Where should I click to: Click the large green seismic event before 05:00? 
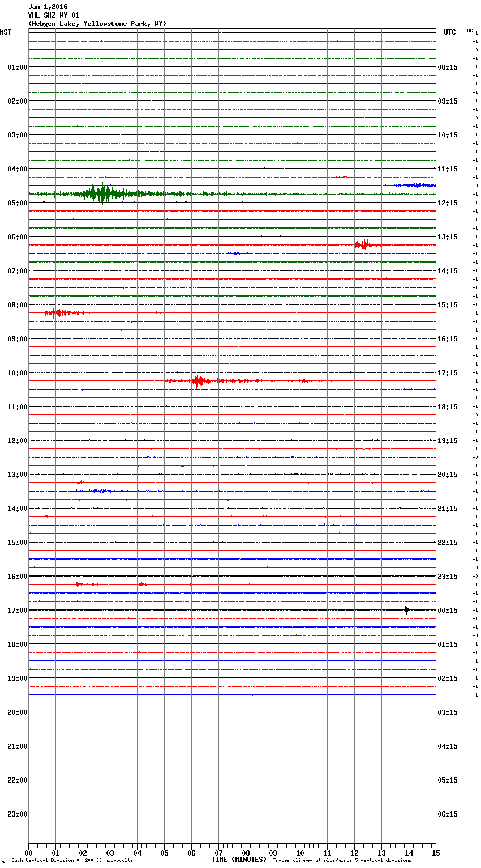[102, 194]
